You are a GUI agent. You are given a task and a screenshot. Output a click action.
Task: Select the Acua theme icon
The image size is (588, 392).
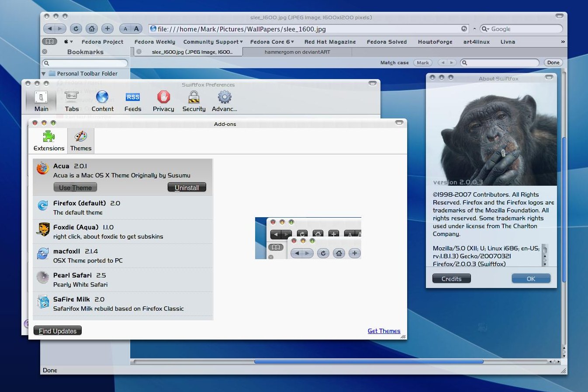point(42,168)
